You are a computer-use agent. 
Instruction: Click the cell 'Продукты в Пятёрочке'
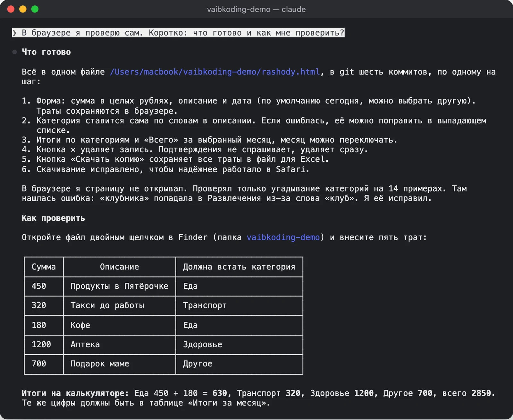119,286
